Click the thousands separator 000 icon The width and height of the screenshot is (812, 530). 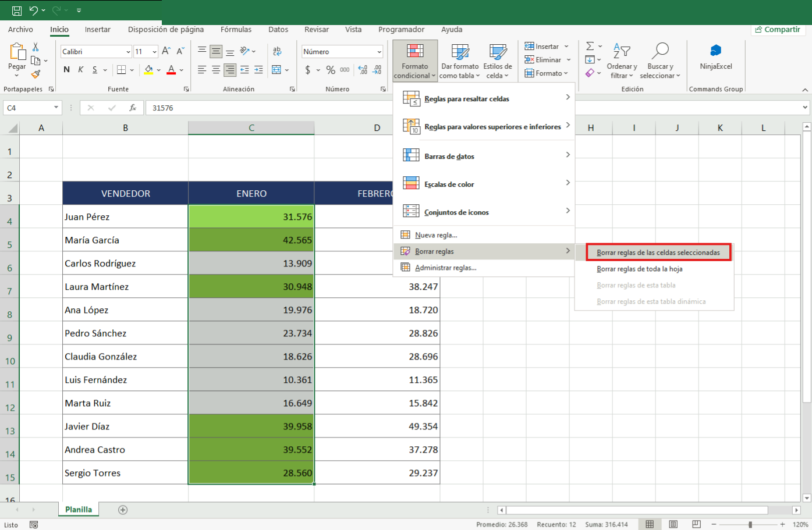point(345,70)
